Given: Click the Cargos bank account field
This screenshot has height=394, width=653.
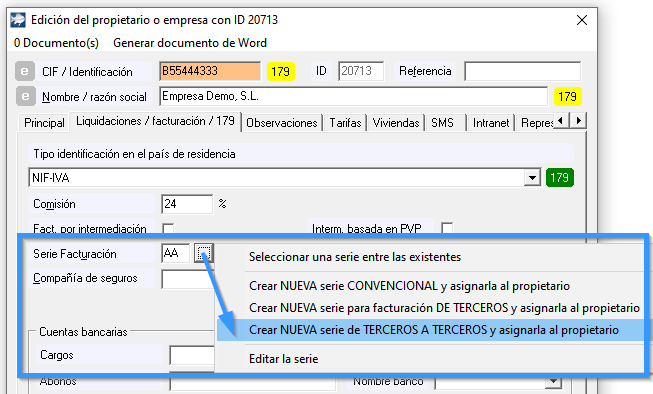Looking at the screenshot, I should [x=192, y=355].
